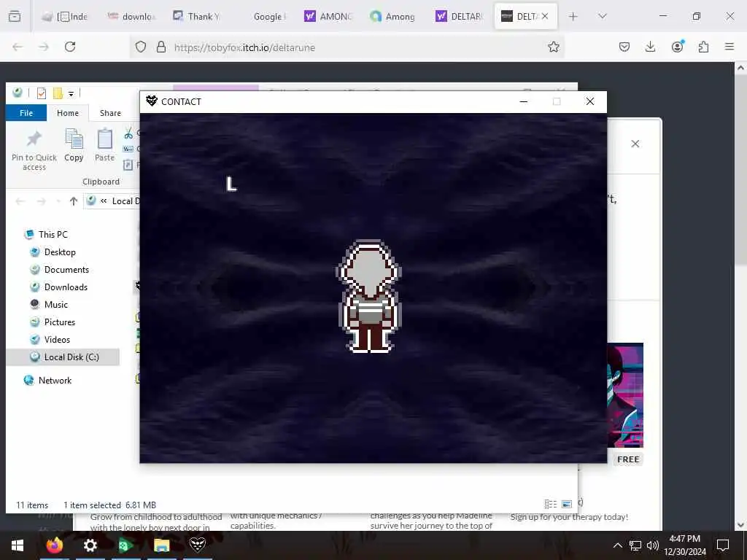The height and width of the screenshot is (560, 747).
Task: Click the game thumbnail above FREE
Action: click(x=625, y=395)
